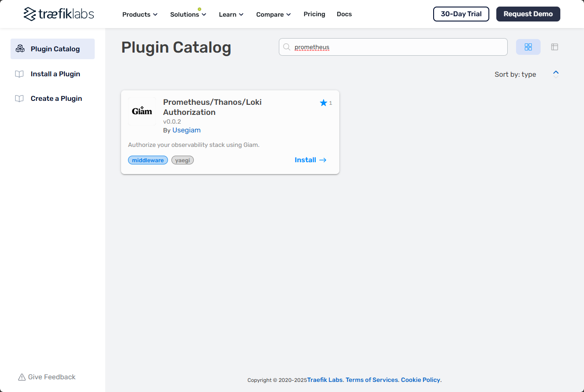Click the Give Feedback warning triangle icon
The image size is (584, 392).
coord(21,377)
